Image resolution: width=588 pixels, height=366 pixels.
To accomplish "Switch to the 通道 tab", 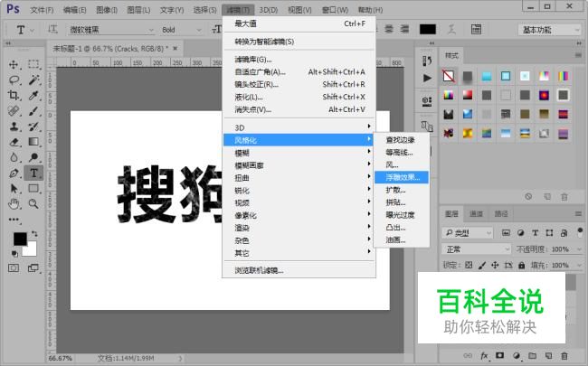I will [476, 214].
